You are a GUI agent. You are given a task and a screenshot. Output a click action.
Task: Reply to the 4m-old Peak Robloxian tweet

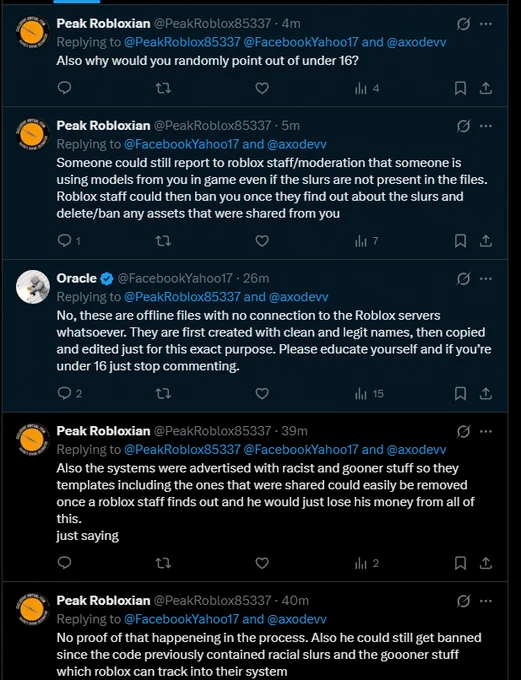click(64, 88)
